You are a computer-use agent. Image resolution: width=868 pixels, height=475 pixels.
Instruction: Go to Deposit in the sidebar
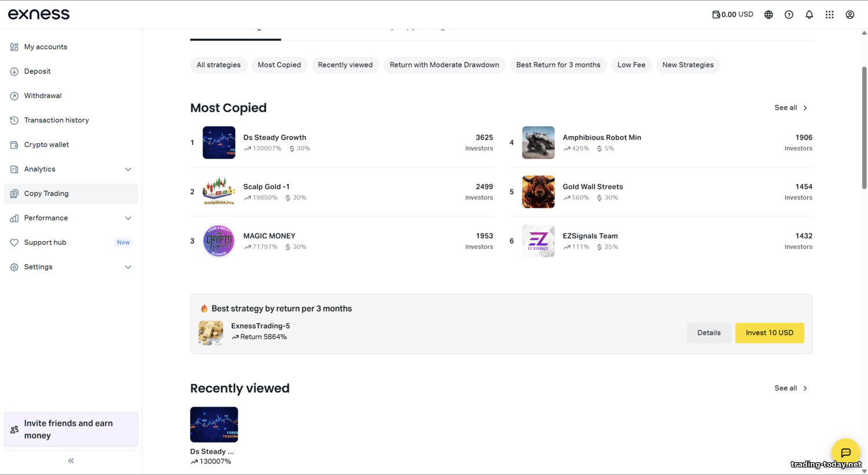38,71
